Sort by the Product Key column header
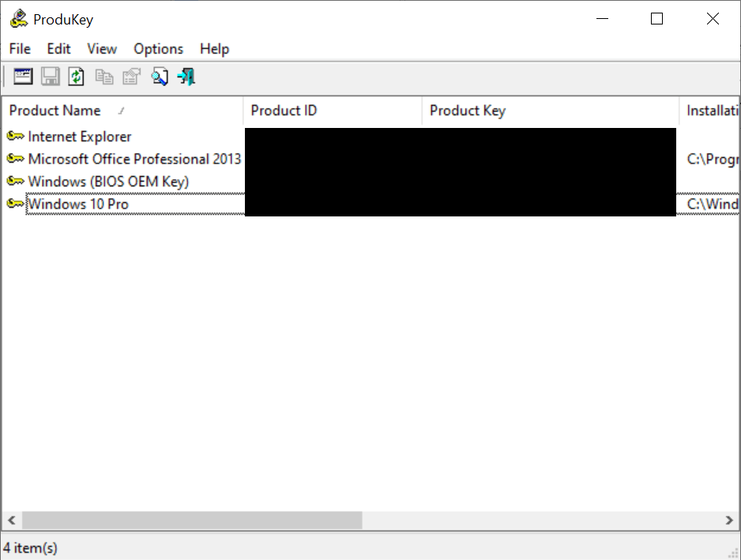The height and width of the screenshot is (560, 741). pos(551,111)
